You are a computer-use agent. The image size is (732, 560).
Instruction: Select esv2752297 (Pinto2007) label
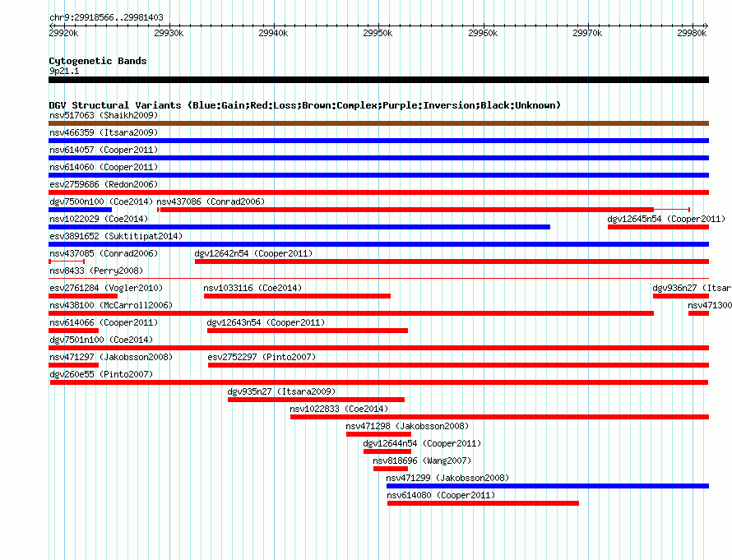click(262, 357)
